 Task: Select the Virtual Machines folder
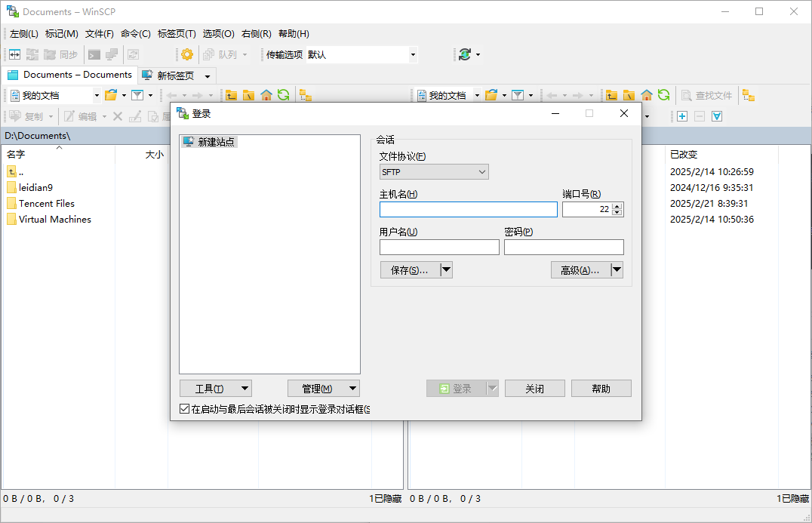tap(55, 219)
